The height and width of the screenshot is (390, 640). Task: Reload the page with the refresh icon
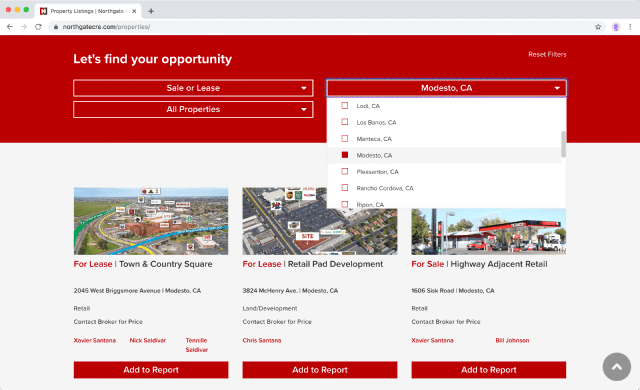[38, 27]
